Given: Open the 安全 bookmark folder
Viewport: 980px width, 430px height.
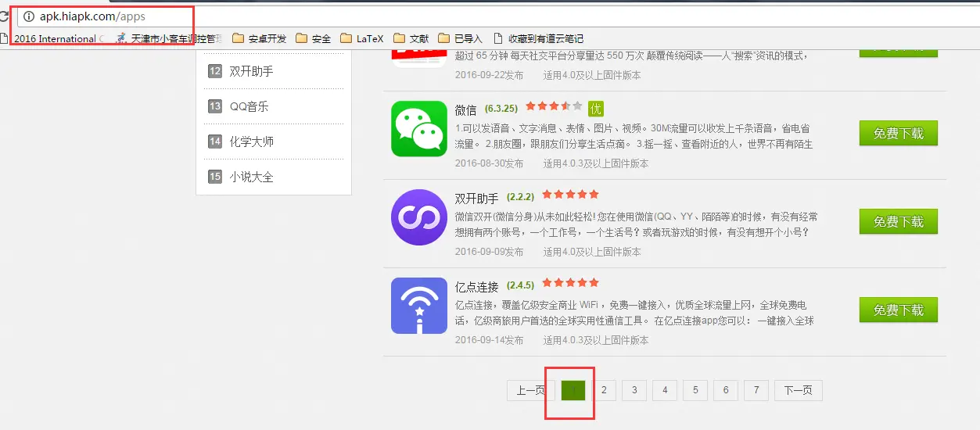Looking at the screenshot, I should pyautogui.click(x=314, y=38).
